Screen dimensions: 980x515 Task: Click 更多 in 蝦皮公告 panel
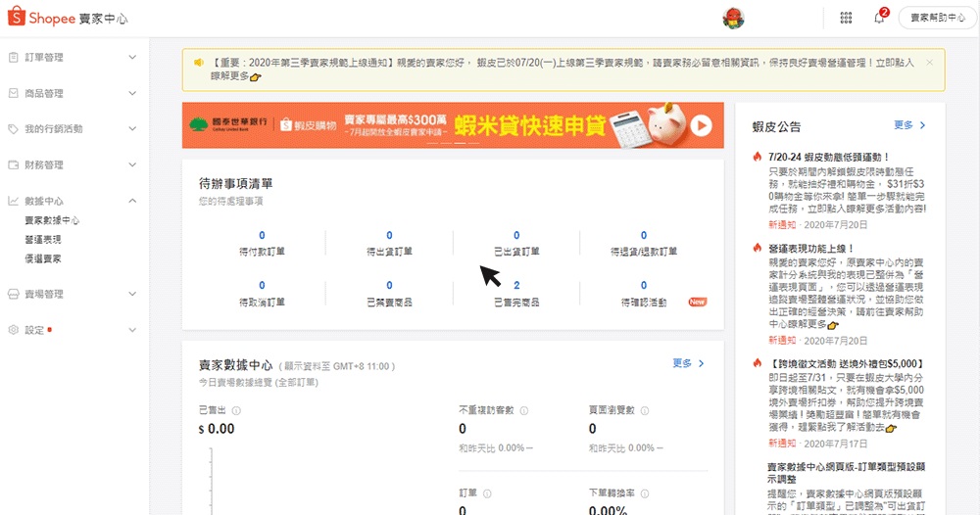909,125
